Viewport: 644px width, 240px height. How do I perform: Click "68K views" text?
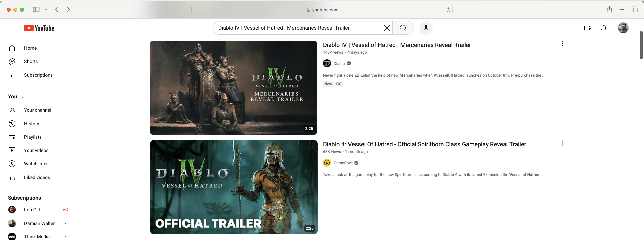tap(332, 152)
